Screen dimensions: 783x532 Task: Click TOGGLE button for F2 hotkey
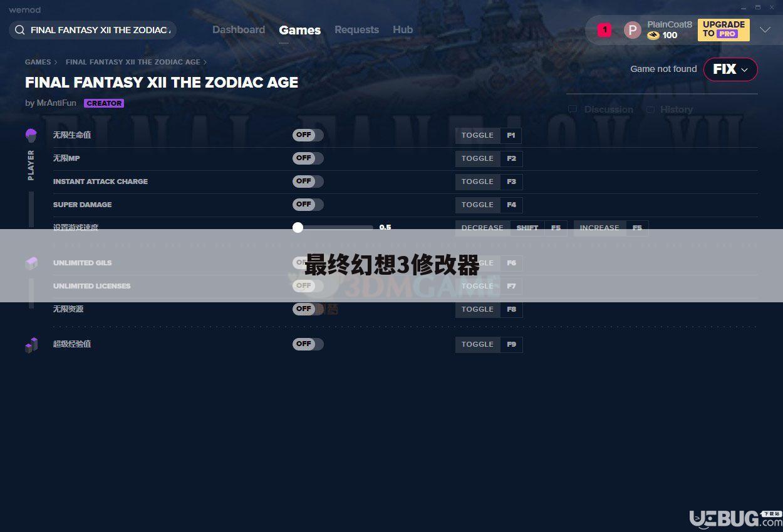click(477, 158)
